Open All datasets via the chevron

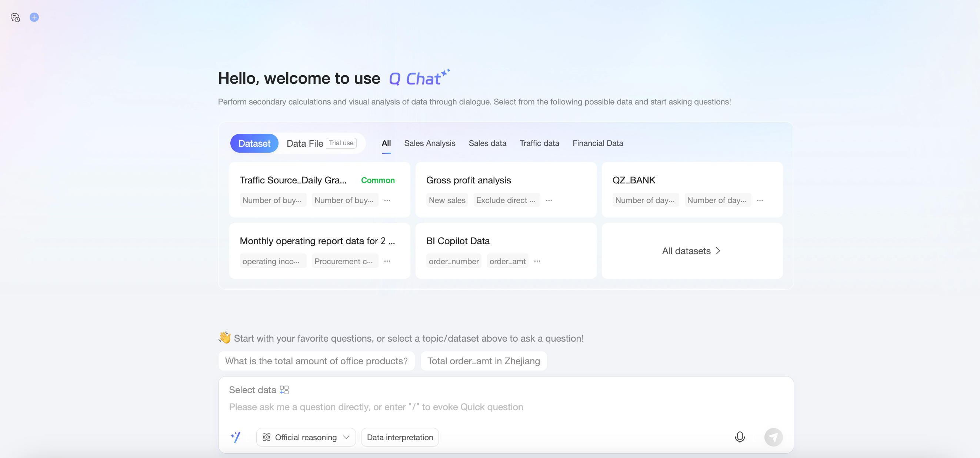click(x=717, y=251)
